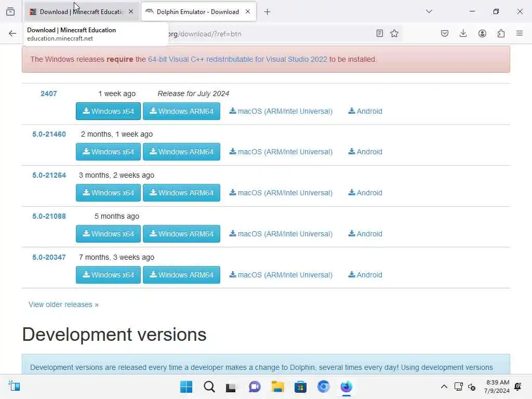532x399 pixels.
Task: Show hidden system tray icons
Action: 444,387
